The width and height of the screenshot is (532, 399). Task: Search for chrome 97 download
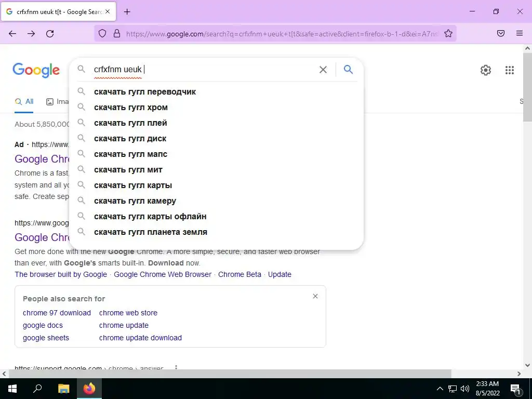coord(57,313)
